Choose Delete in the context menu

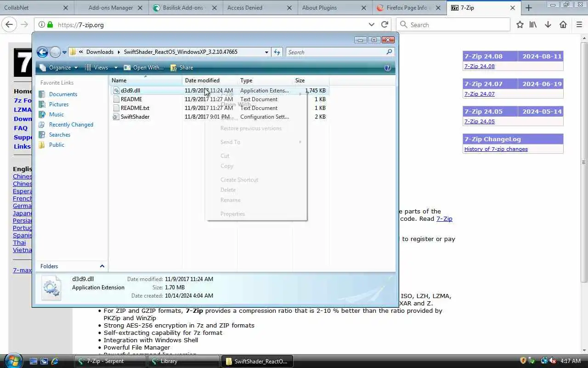(228, 190)
